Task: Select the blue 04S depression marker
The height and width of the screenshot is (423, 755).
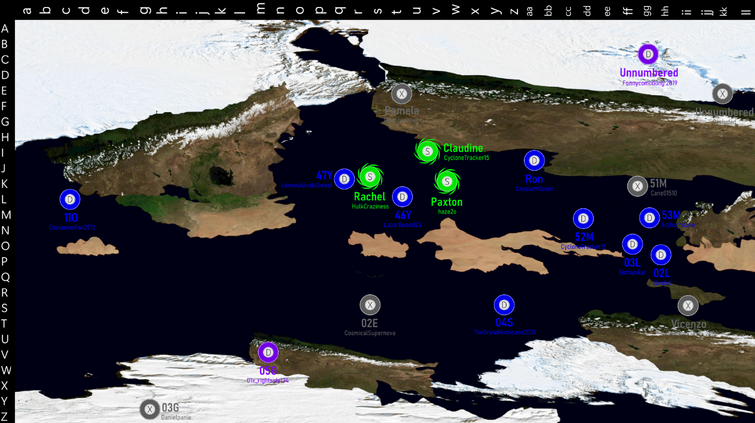Action: [504, 305]
